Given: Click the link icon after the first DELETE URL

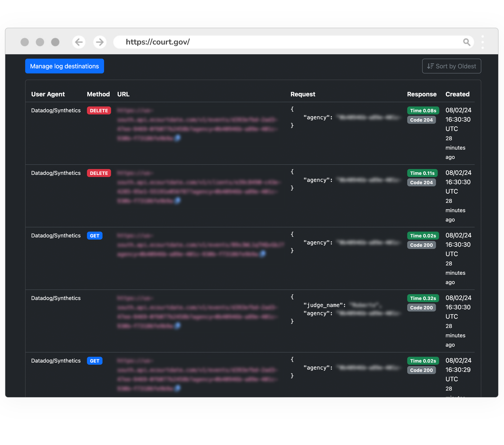Looking at the screenshot, I should tap(178, 138).
